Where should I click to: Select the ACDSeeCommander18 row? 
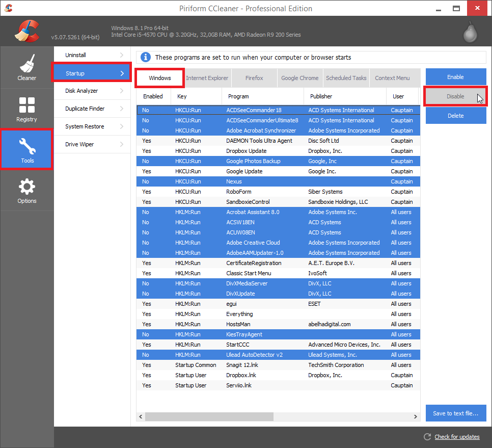pyautogui.click(x=278, y=110)
